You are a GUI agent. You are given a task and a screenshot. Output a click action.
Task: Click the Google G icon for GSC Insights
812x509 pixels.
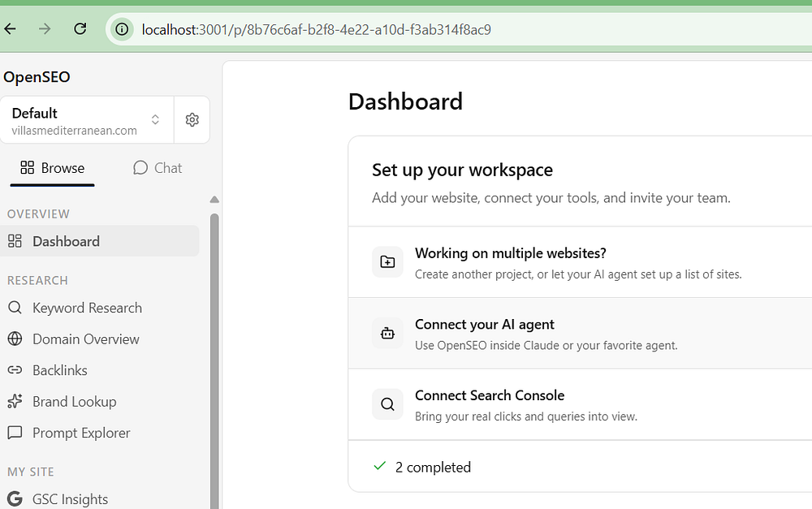pos(15,498)
